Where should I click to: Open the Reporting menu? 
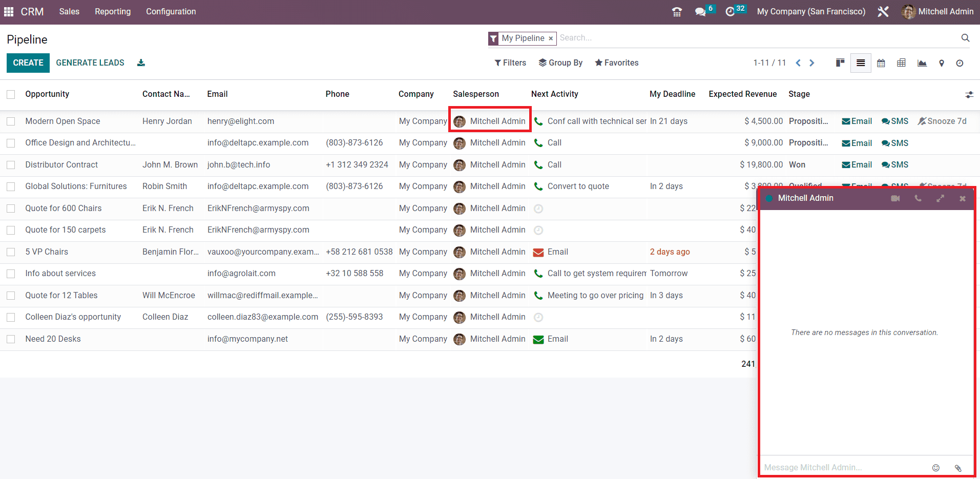tap(113, 11)
